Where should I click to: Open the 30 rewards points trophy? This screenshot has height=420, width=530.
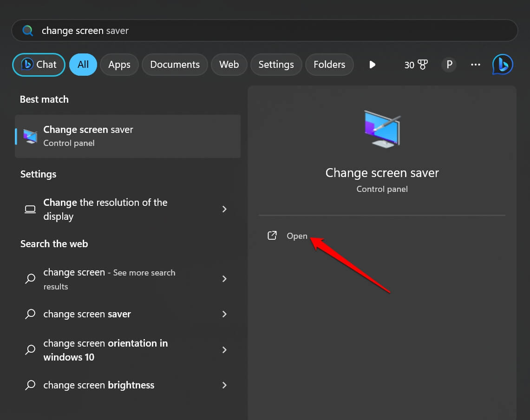click(416, 65)
